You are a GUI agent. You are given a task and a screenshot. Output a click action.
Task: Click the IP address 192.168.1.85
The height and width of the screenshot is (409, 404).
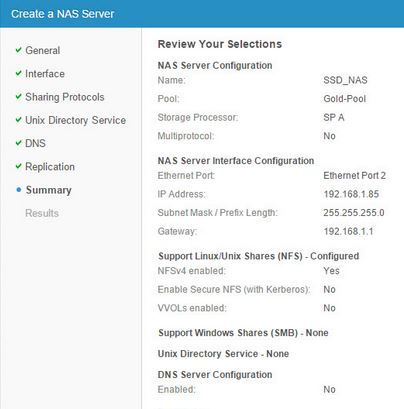pos(351,194)
